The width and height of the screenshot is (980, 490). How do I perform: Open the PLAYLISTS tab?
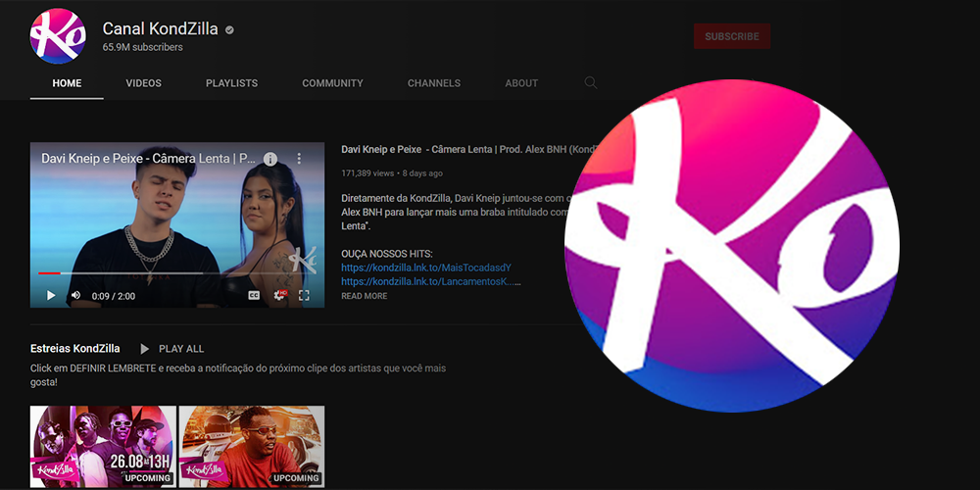tap(232, 83)
